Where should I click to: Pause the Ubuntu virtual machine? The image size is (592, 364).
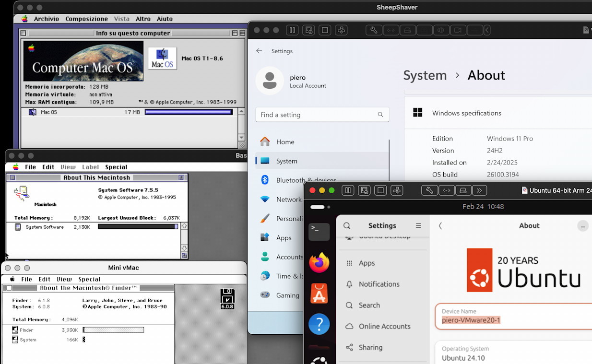click(348, 190)
